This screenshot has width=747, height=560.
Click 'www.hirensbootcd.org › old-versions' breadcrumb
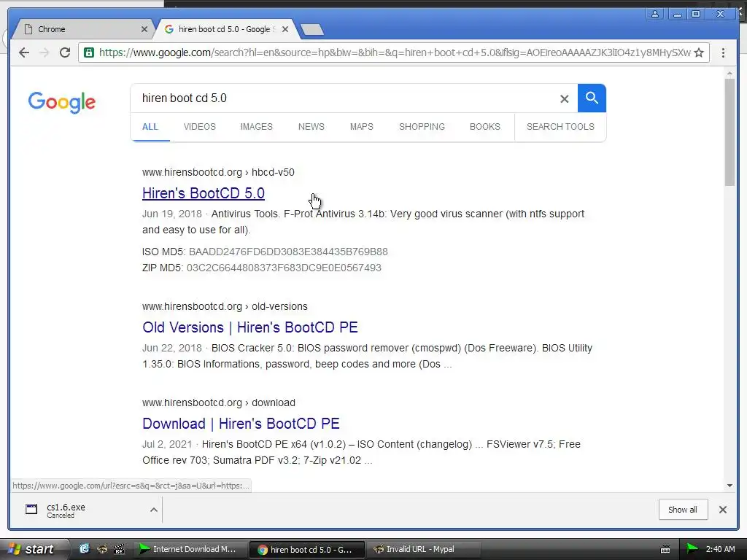pos(225,307)
